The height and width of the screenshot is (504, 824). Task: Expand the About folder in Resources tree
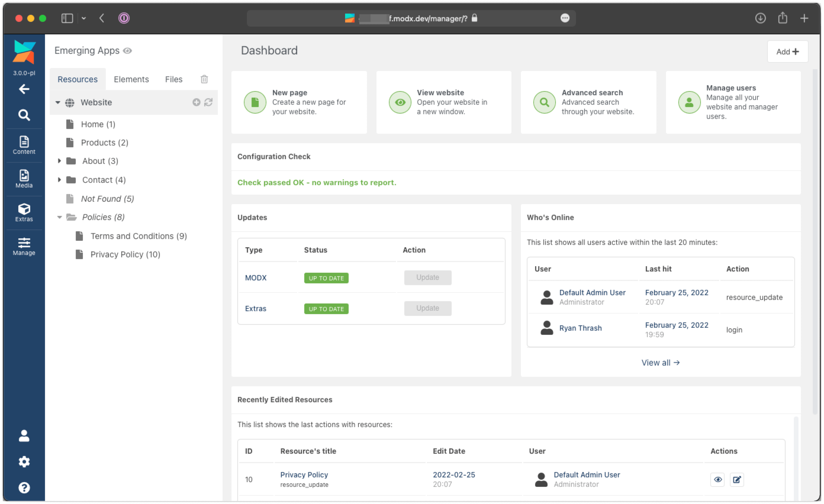[59, 161]
